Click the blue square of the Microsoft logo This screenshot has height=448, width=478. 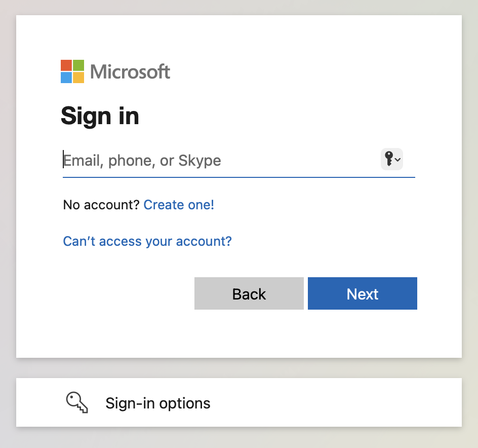point(66,77)
